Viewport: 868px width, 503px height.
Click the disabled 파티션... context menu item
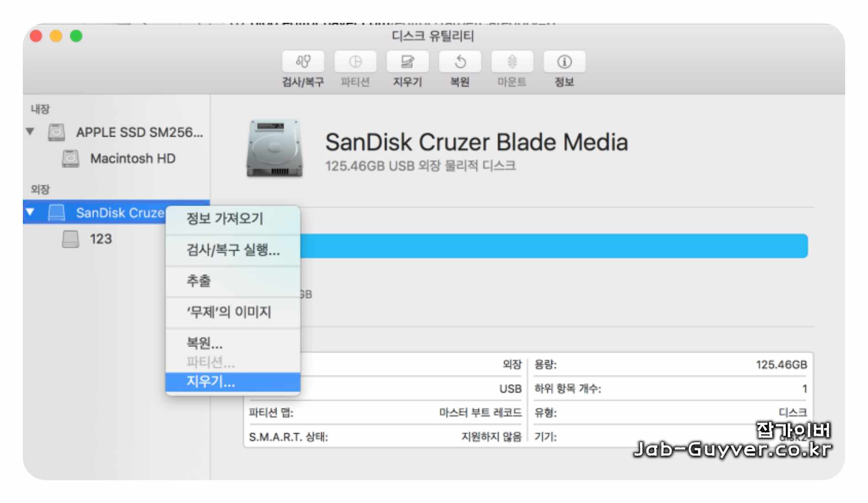click(x=233, y=362)
